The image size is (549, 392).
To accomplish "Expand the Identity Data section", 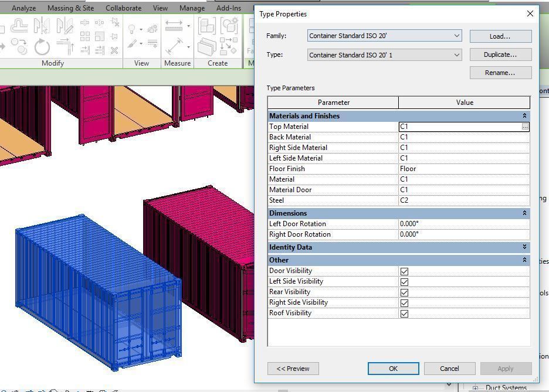I will tap(524, 247).
